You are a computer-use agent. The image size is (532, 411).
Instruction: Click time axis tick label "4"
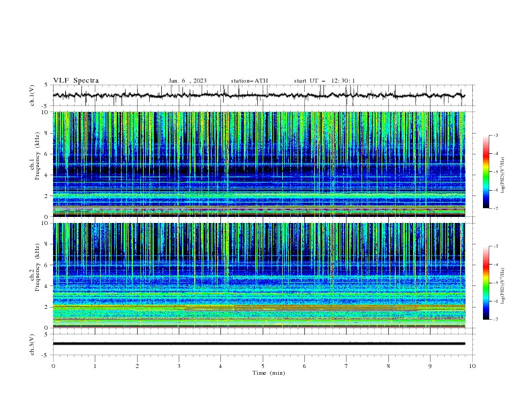click(220, 366)
